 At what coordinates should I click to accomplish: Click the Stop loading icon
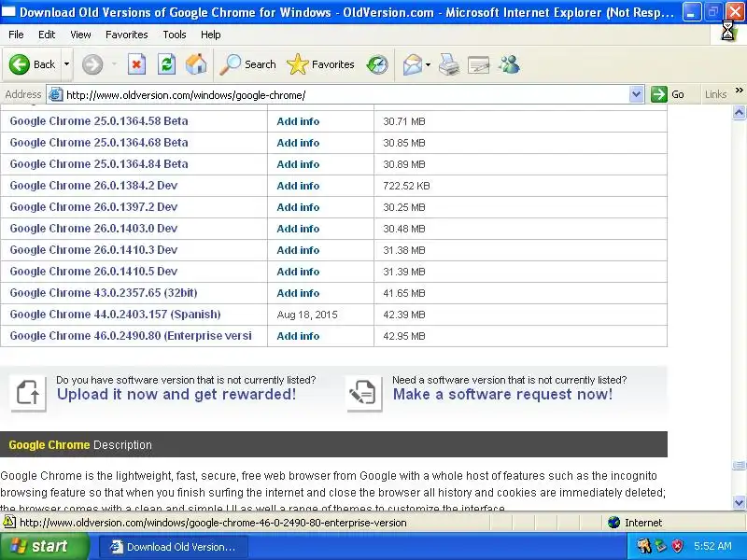pos(136,64)
